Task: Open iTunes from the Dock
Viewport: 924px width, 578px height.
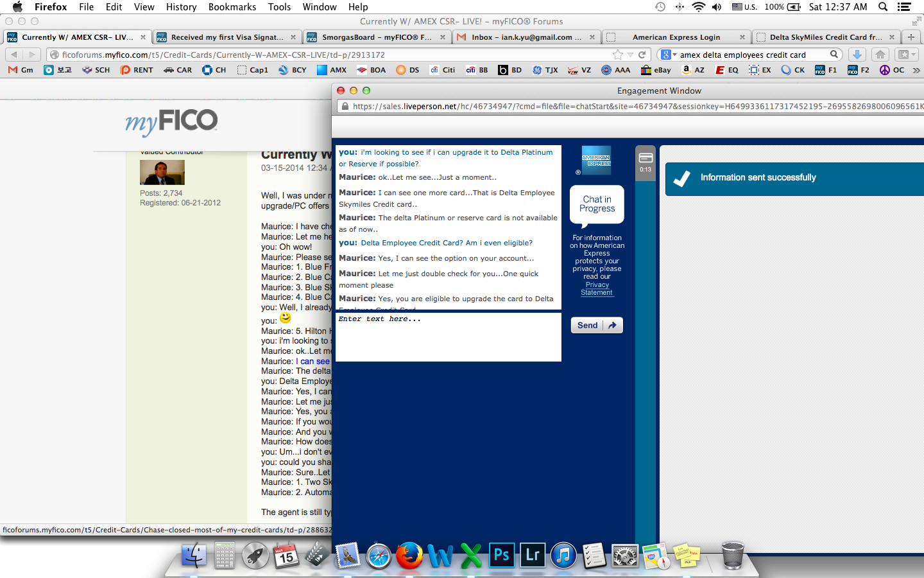Action: (x=563, y=556)
